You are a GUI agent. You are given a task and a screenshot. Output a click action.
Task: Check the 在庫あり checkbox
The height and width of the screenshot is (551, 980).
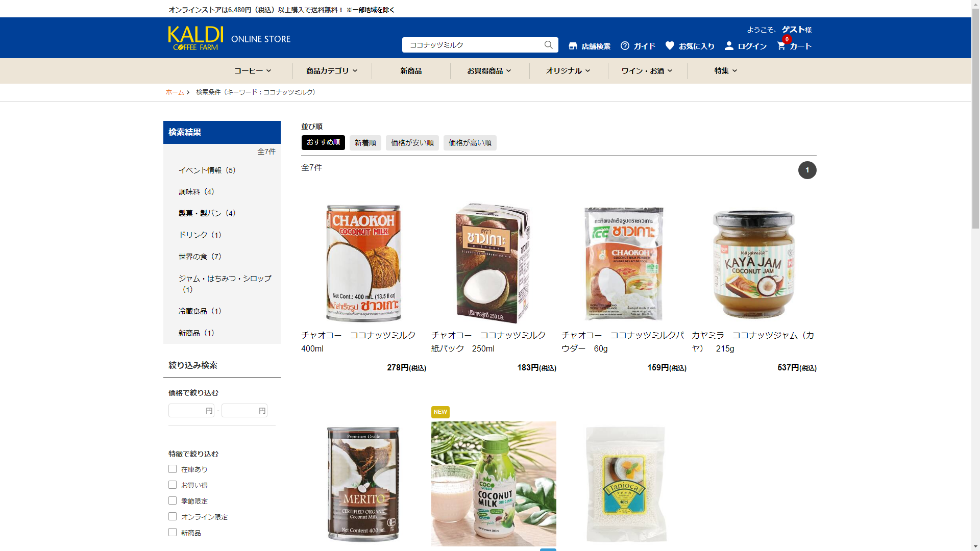(x=173, y=469)
